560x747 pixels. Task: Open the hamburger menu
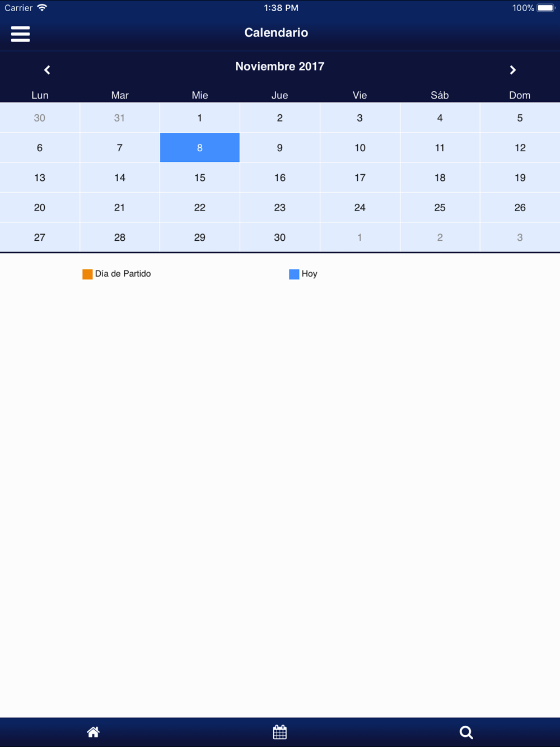point(20,34)
